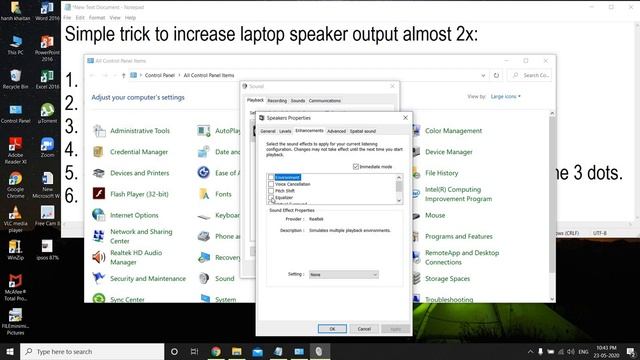The image size is (640, 360).
Task: Click arrow after Control Panel breadcrumb
Action: pos(179,76)
